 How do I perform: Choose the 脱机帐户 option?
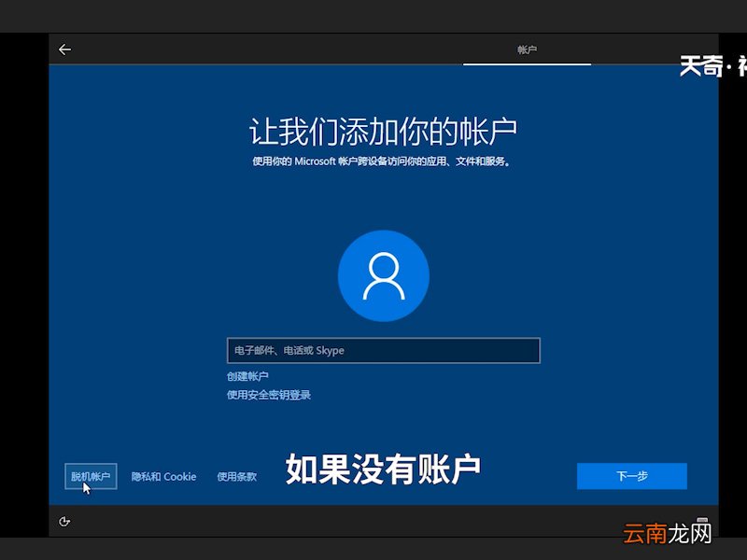pyautogui.click(x=91, y=476)
